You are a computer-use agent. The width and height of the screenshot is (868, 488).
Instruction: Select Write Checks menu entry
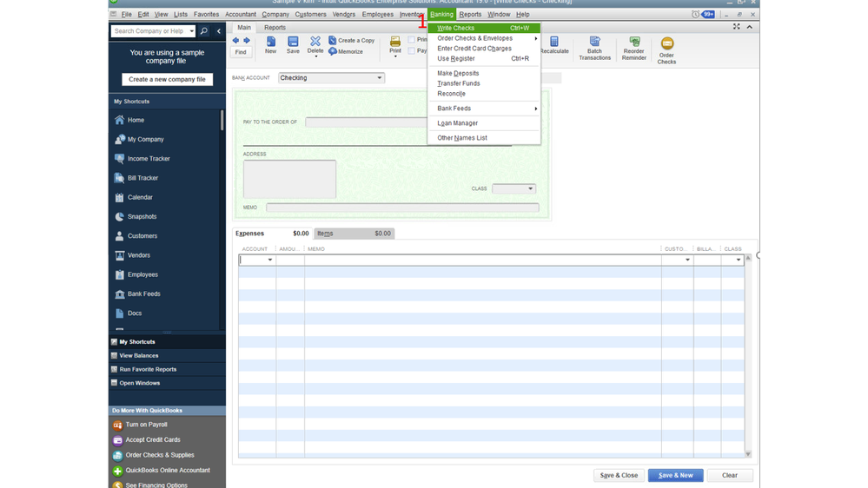click(484, 28)
